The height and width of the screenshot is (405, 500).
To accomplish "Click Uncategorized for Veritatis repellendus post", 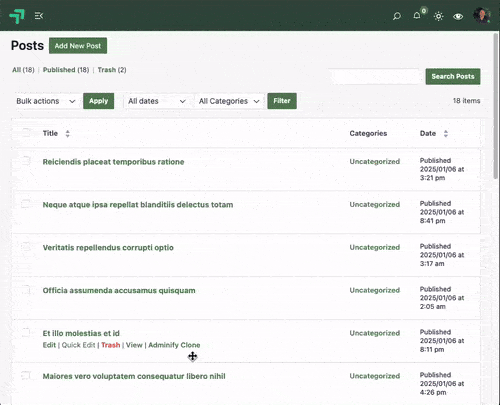I will pyautogui.click(x=375, y=247).
